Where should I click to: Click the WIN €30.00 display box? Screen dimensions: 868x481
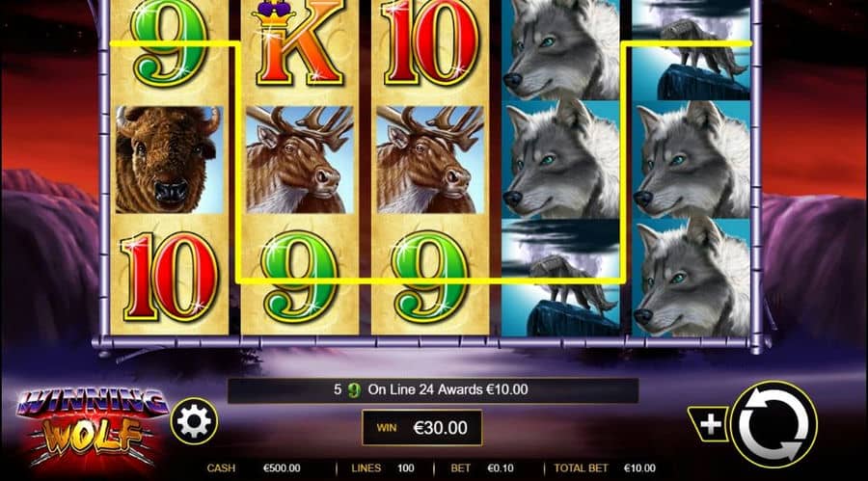tap(421, 427)
